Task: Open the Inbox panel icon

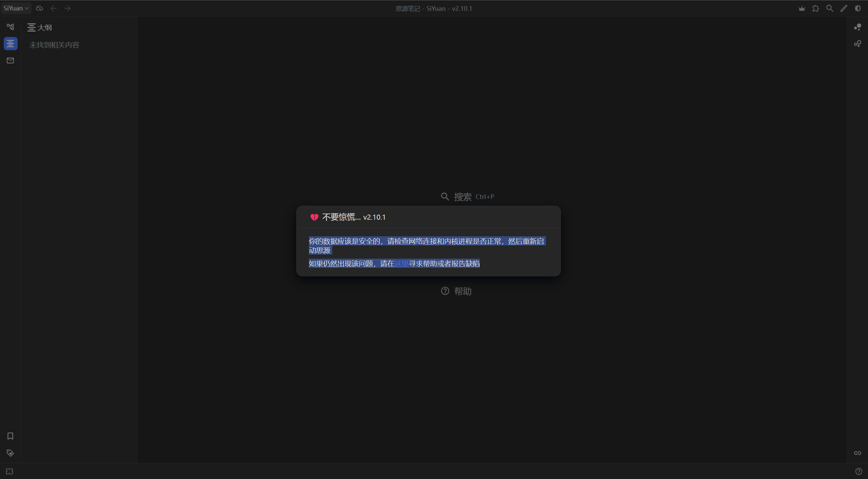Action: tap(10, 61)
